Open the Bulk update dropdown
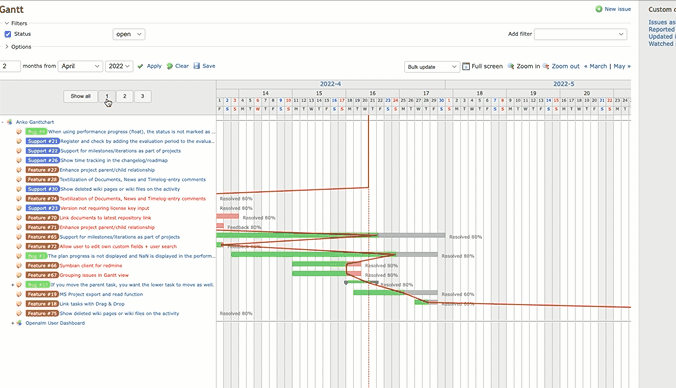The height and width of the screenshot is (388, 676). (432, 67)
